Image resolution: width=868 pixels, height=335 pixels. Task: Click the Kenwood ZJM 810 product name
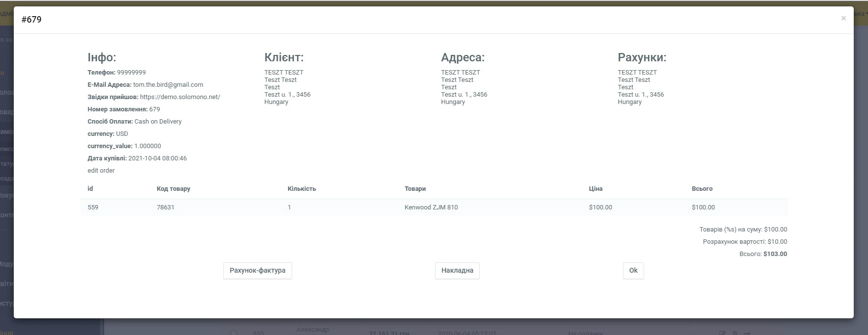[431, 207]
